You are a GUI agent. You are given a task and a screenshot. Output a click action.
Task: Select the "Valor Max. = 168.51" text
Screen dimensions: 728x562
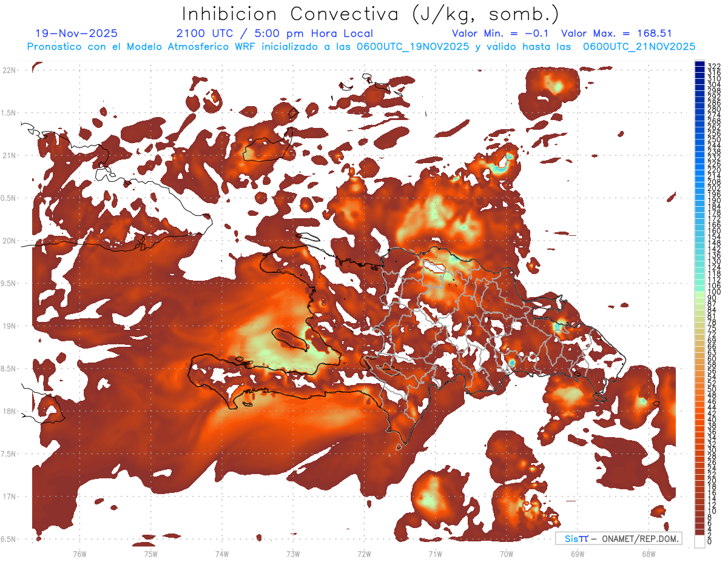[616, 33]
